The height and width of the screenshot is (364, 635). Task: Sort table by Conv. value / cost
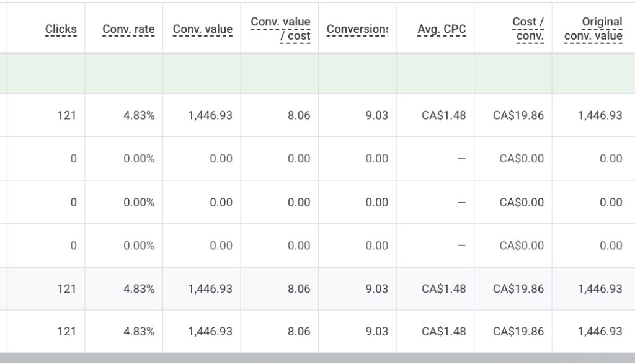[x=280, y=29]
